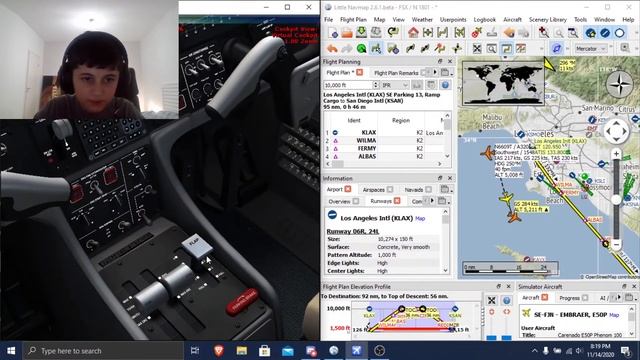The width and height of the screenshot is (640, 360).
Task: Click the red house Go Home icon
Action: coord(413,32)
